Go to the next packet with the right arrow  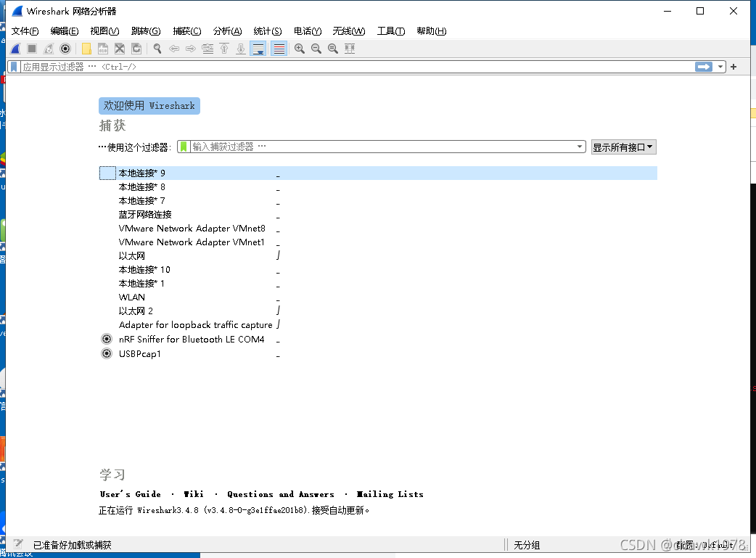(191, 49)
